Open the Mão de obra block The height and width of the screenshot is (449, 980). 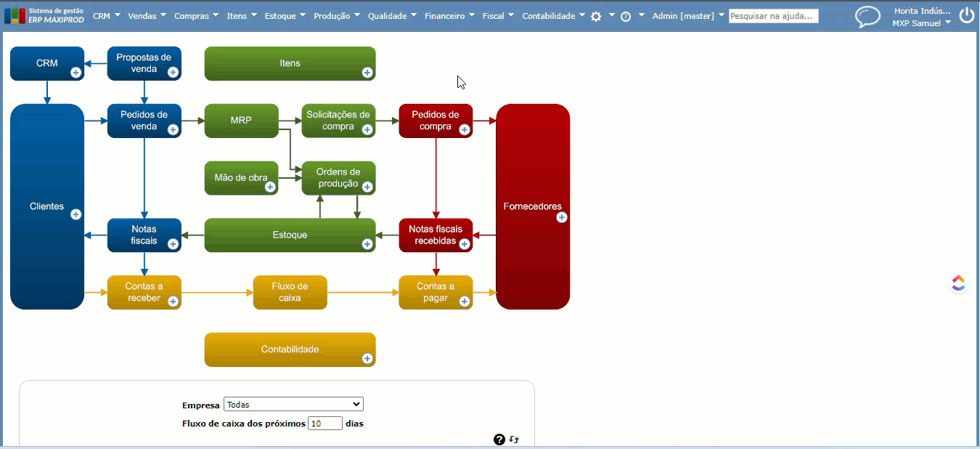coord(241,178)
